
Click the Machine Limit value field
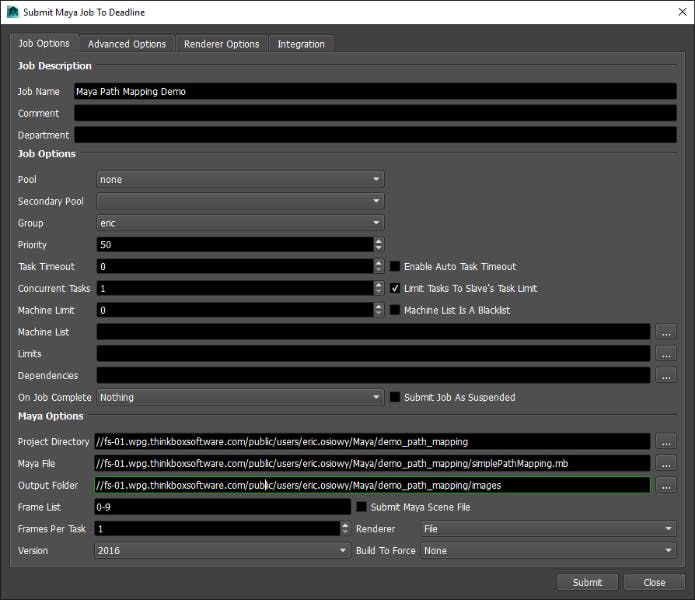pos(235,310)
